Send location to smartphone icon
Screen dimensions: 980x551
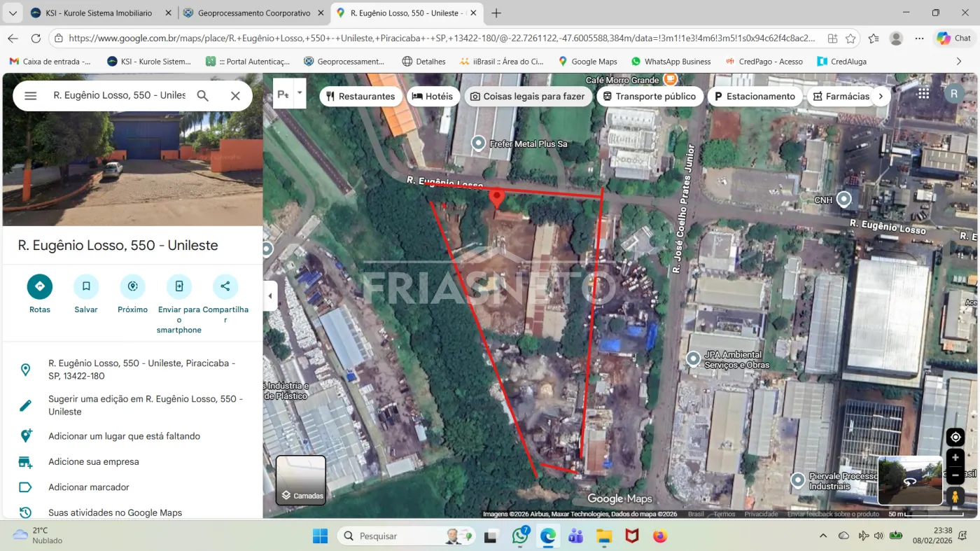tap(179, 286)
